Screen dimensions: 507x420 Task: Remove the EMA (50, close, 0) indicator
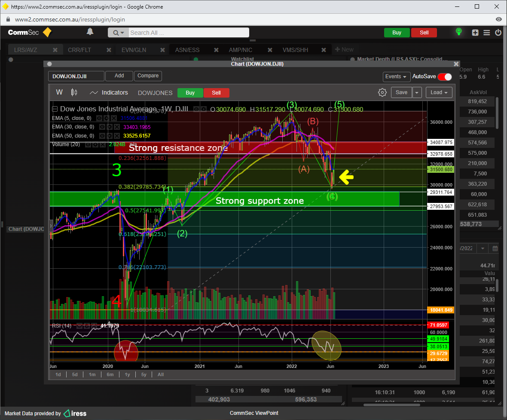click(x=117, y=136)
